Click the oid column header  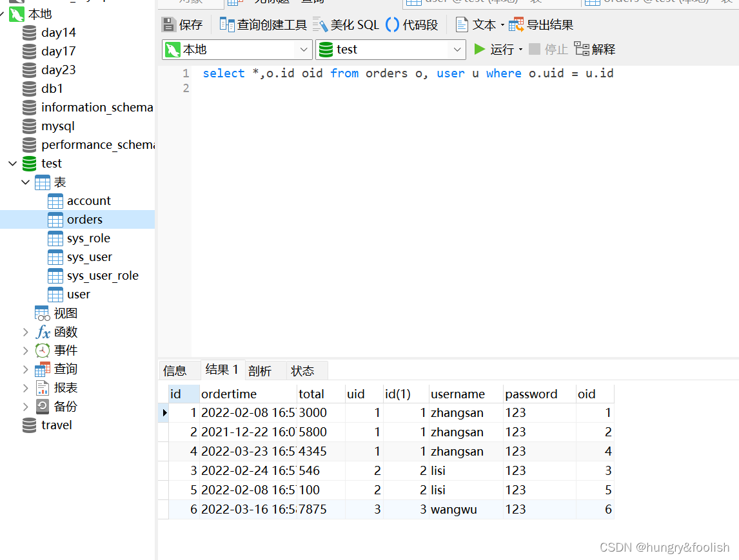(x=595, y=394)
